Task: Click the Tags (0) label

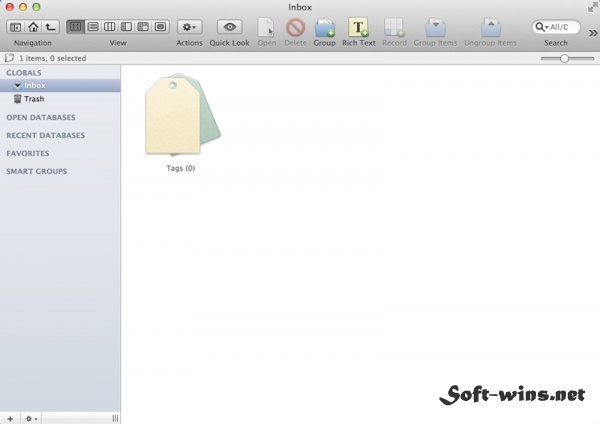Action: (x=181, y=168)
